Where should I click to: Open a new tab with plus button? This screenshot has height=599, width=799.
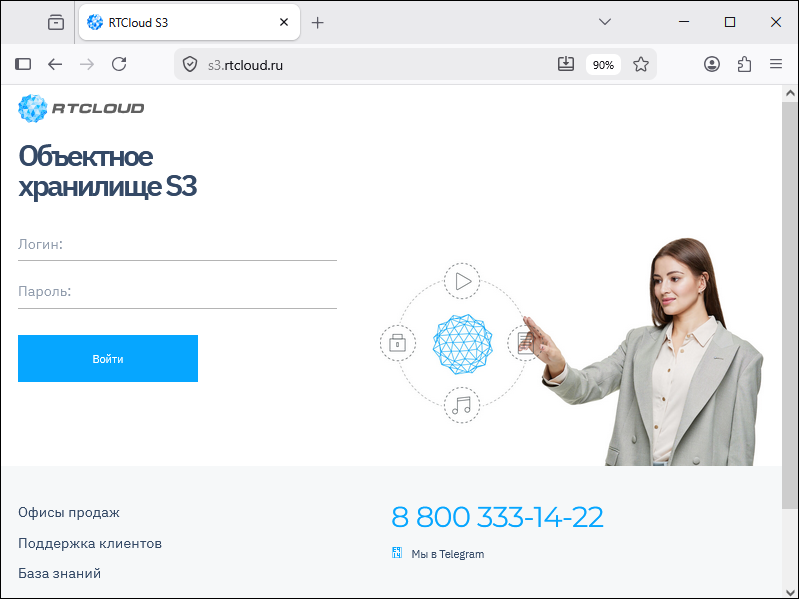tap(317, 23)
